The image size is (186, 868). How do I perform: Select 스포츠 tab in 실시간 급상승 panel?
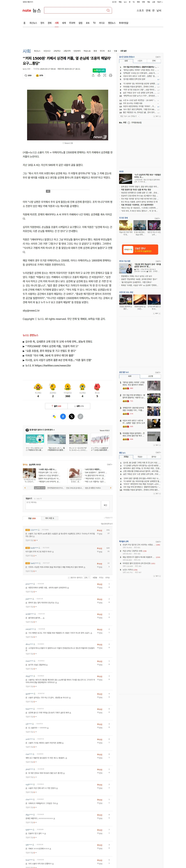140,61
